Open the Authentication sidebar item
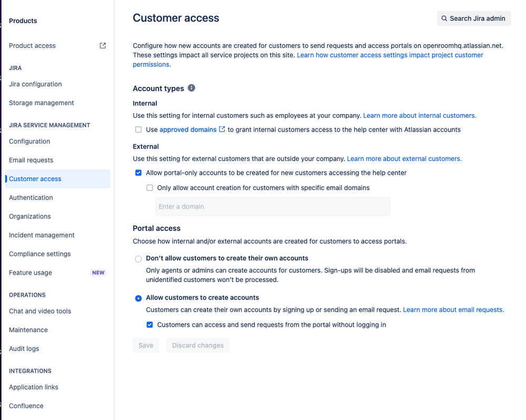Viewport: 526px width, 420px height. pos(31,197)
